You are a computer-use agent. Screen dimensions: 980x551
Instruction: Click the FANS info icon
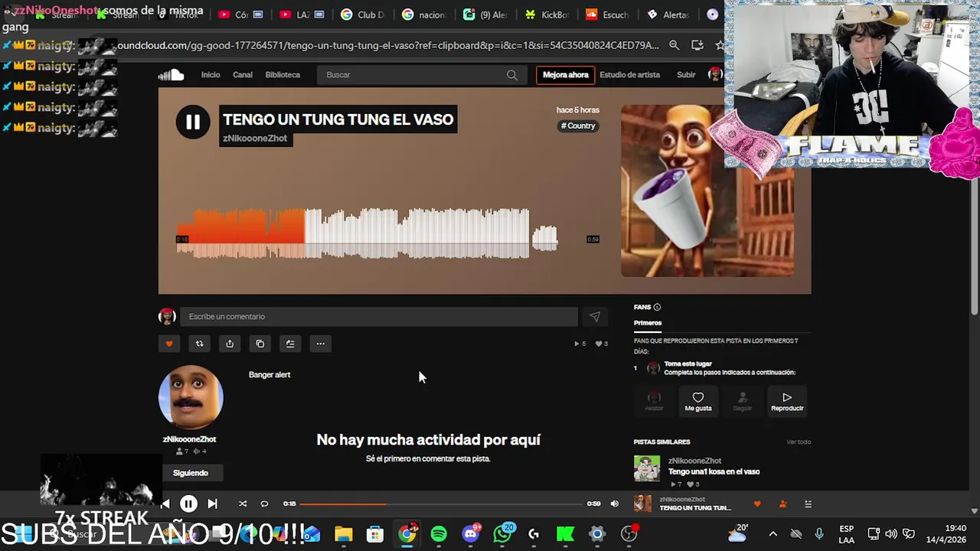point(657,307)
